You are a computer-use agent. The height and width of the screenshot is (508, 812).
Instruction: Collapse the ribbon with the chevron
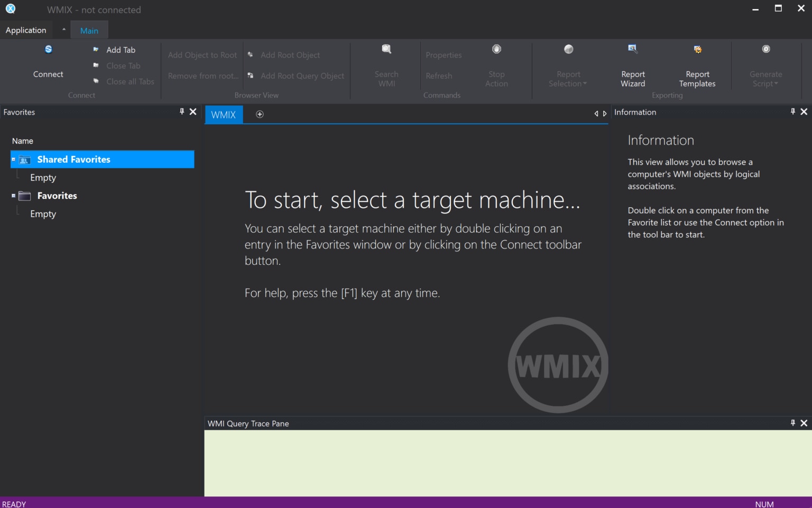click(x=63, y=30)
